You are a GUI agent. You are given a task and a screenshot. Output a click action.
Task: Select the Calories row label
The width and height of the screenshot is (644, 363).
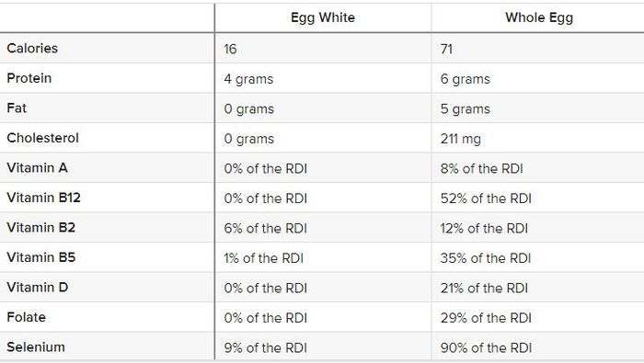tap(32, 49)
